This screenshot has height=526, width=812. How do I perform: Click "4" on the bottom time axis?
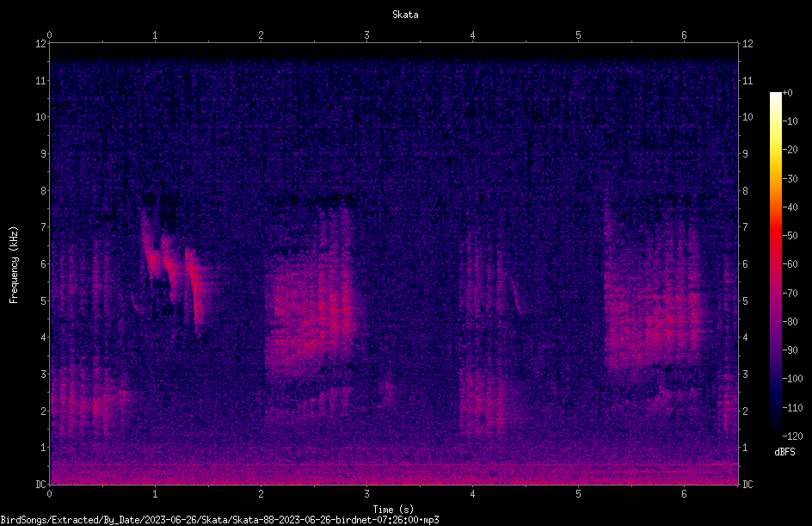tap(472, 494)
